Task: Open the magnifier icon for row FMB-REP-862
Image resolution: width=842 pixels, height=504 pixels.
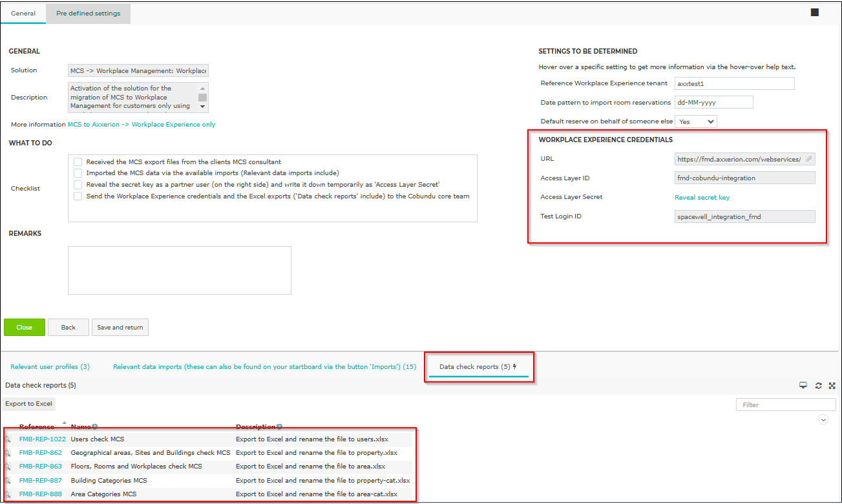Action: (8, 453)
